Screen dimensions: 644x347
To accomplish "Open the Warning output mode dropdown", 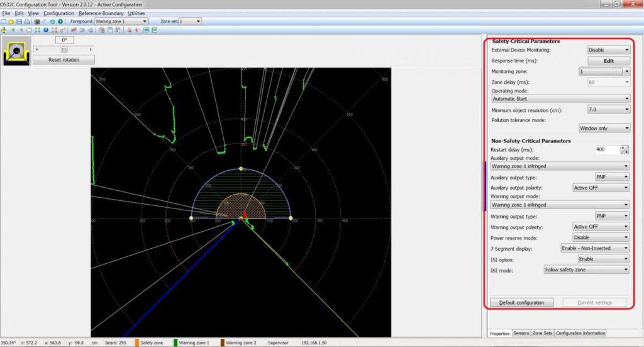I will (560, 205).
